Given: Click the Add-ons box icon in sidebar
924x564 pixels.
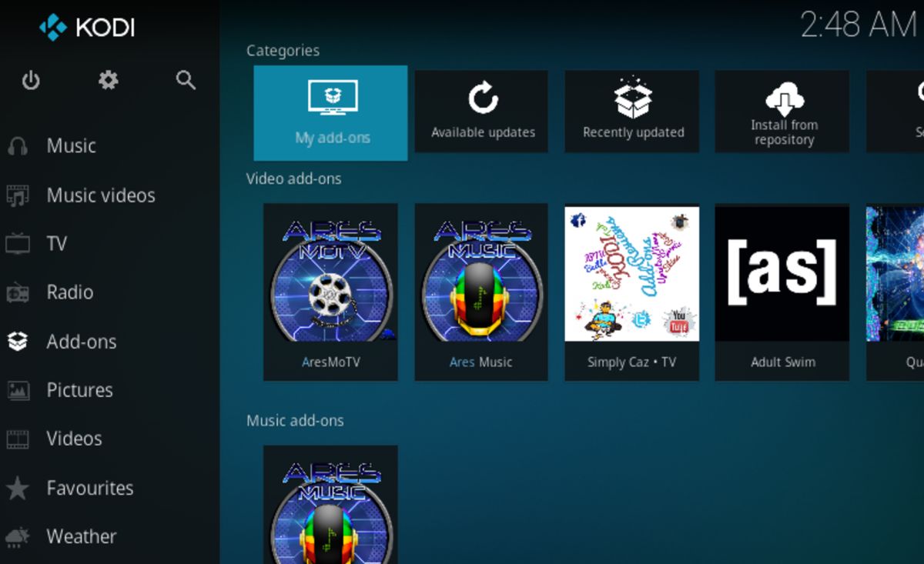Looking at the screenshot, I should (17, 342).
